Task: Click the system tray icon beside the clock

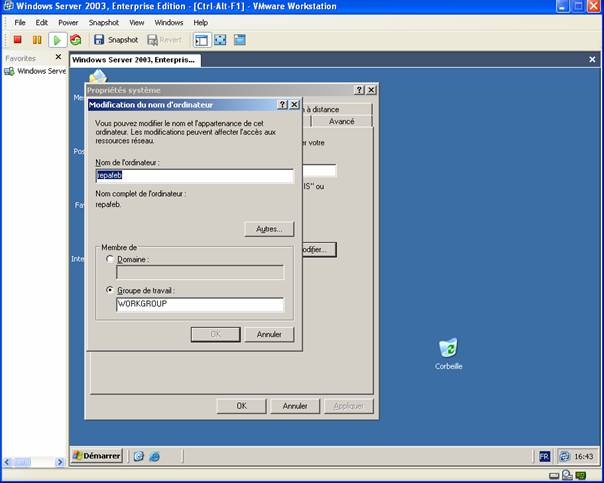Action: point(564,456)
